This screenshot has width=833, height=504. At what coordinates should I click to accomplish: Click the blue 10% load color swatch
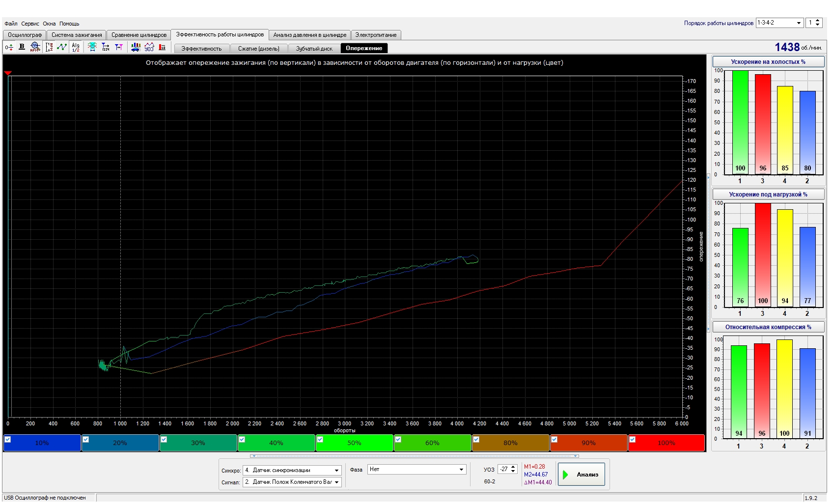(42, 443)
